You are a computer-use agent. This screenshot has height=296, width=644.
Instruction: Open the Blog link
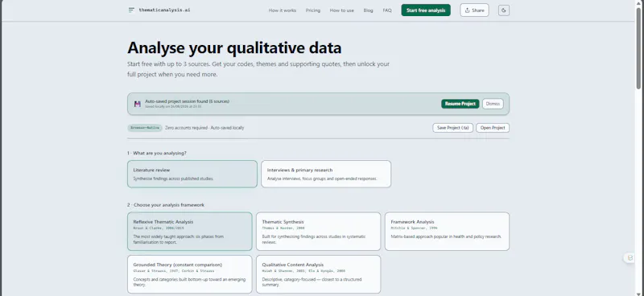[369, 10]
